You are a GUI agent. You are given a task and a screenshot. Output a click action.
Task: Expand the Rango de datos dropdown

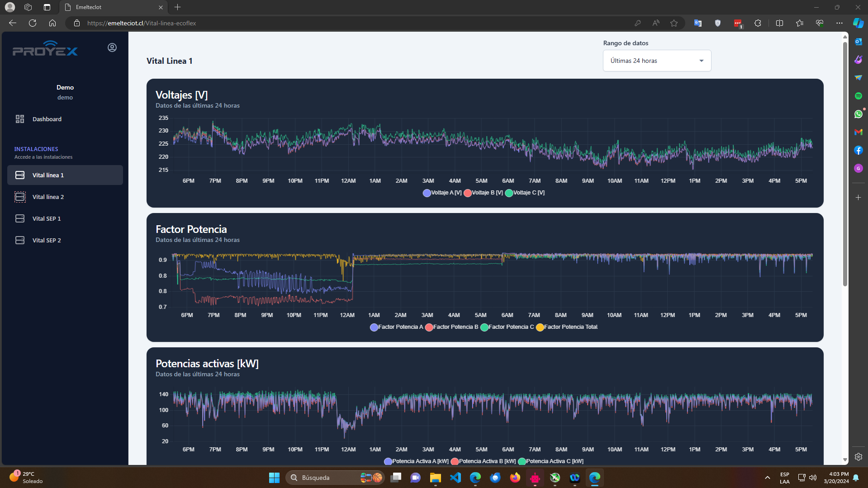(x=657, y=61)
